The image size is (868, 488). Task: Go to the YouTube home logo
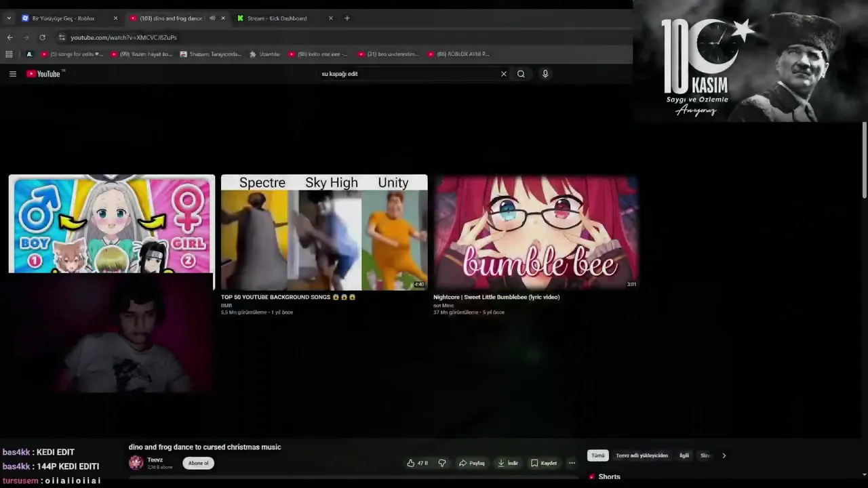(44, 74)
